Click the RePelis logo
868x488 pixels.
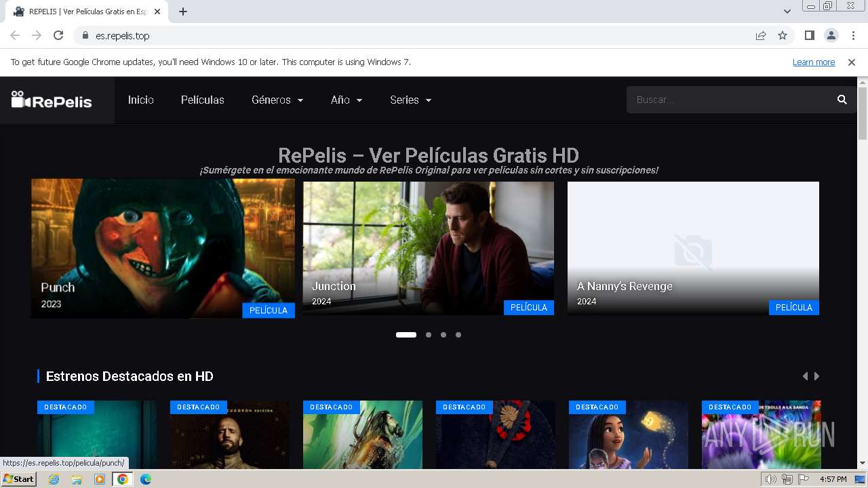tap(52, 100)
